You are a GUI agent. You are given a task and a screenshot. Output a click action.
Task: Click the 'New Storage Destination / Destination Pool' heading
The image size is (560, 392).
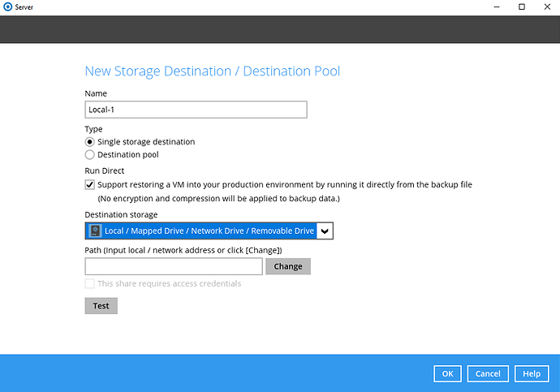(x=212, y=71)
